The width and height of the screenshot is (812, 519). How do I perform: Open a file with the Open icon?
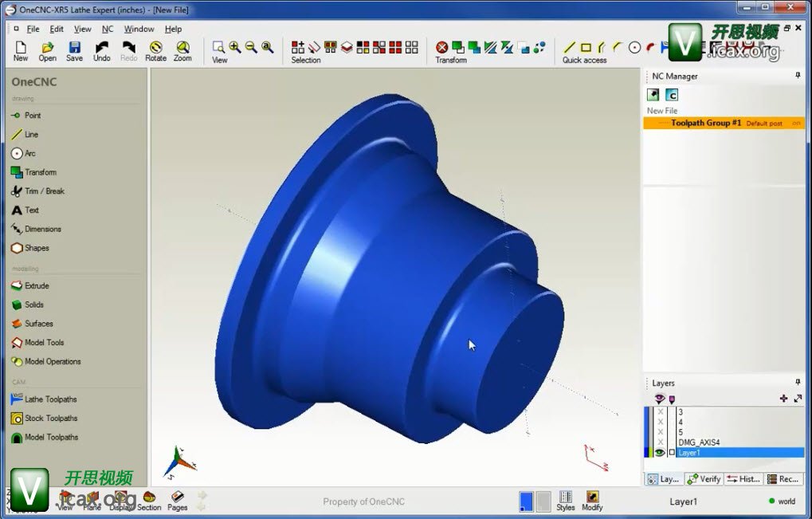tap(48, 51)
